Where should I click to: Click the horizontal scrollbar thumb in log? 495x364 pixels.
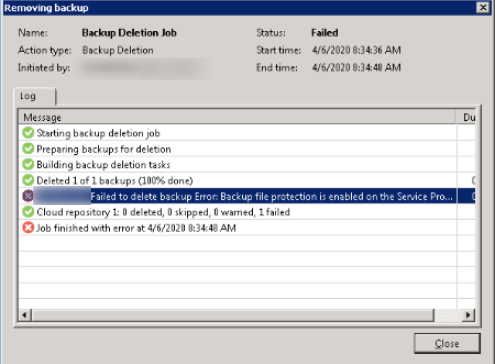233,315
